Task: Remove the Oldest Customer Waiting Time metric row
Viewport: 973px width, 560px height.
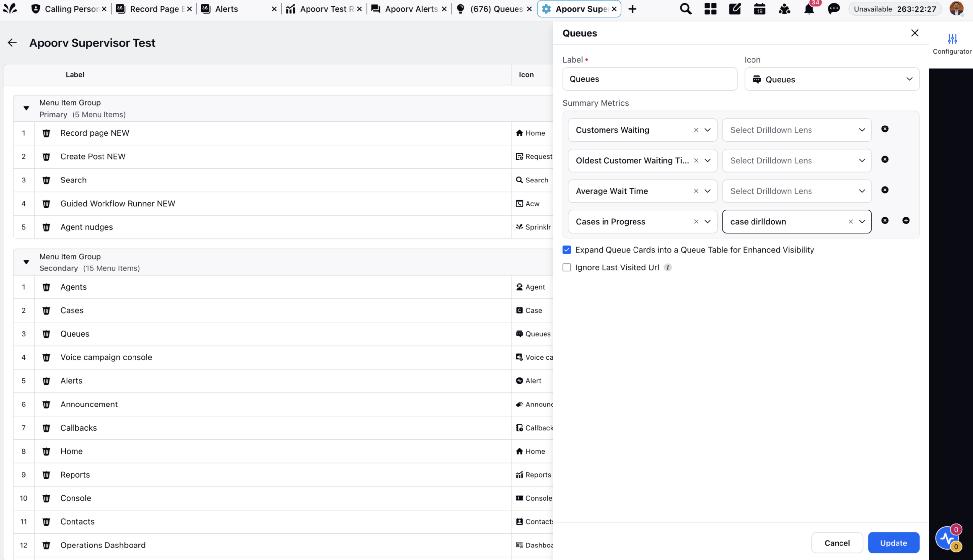Action: click(885, 159)
